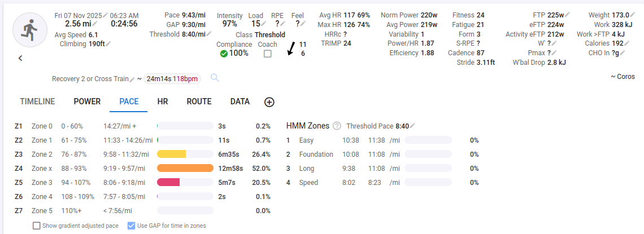Click the left chevron under activity icon
This screenshot has width=644, height=234.
click(20, 58)
